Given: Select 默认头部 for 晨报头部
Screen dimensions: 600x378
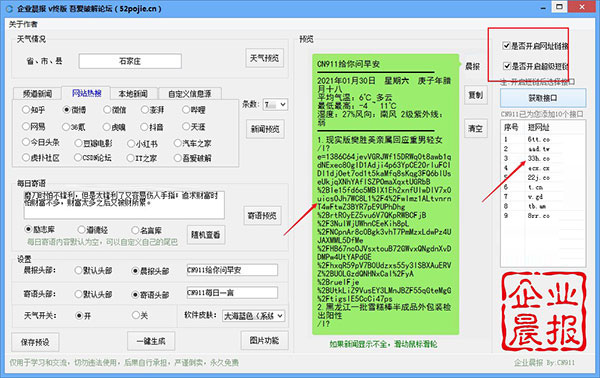Looking at the screenshot, I should (x=93, y=270).
